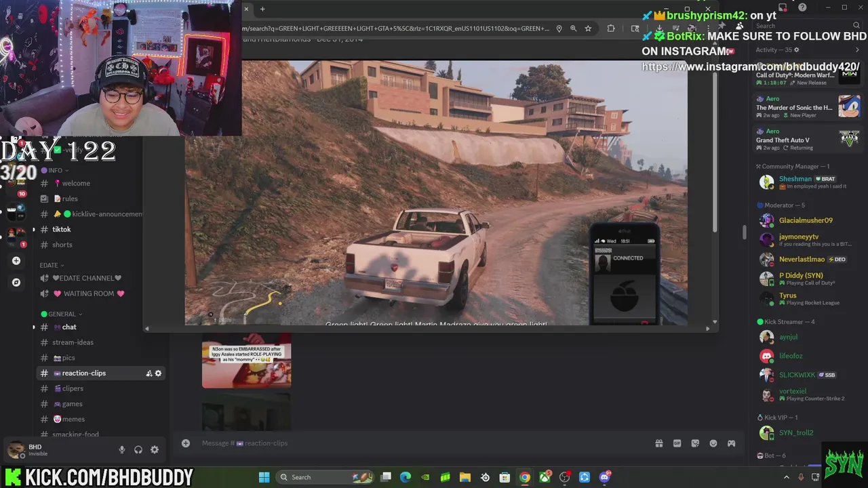Select the tiktok channel
The height and width of the screenshot is (488, 868).
(102, 229)
